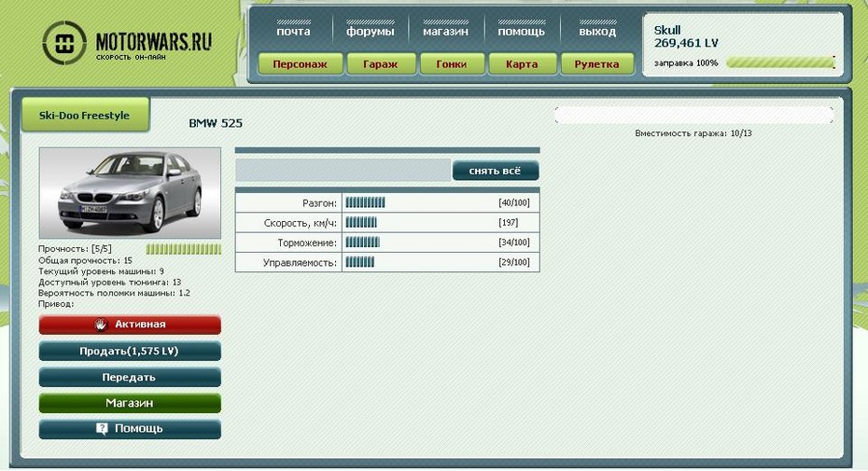Click the [29/100] handling value
868x471 pixels.
click(514, 262)
